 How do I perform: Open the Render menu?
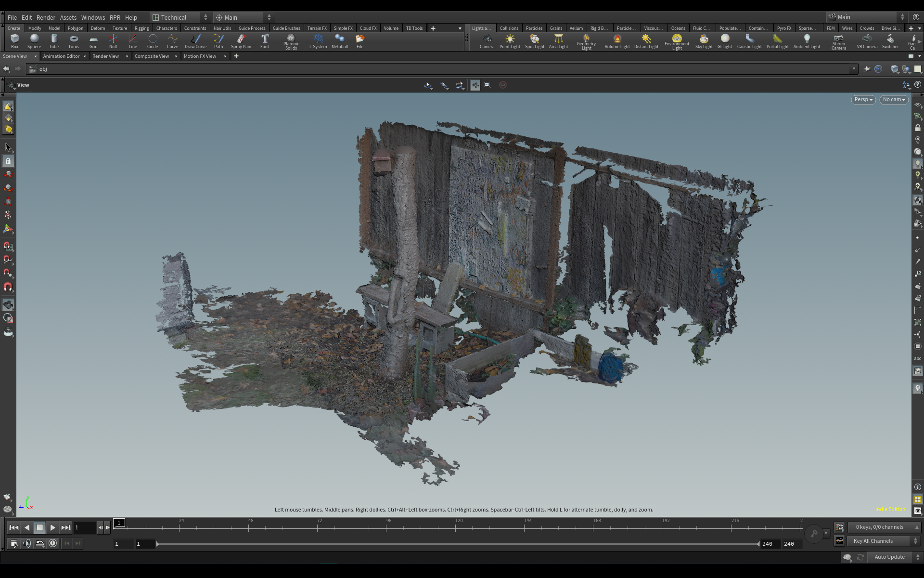coord(46,17)
